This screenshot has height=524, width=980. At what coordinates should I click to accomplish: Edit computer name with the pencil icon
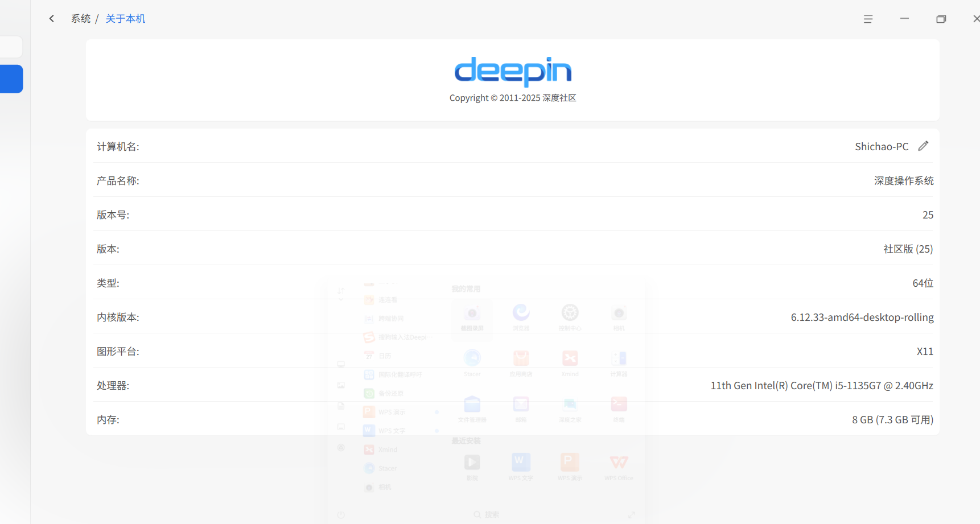923,146
